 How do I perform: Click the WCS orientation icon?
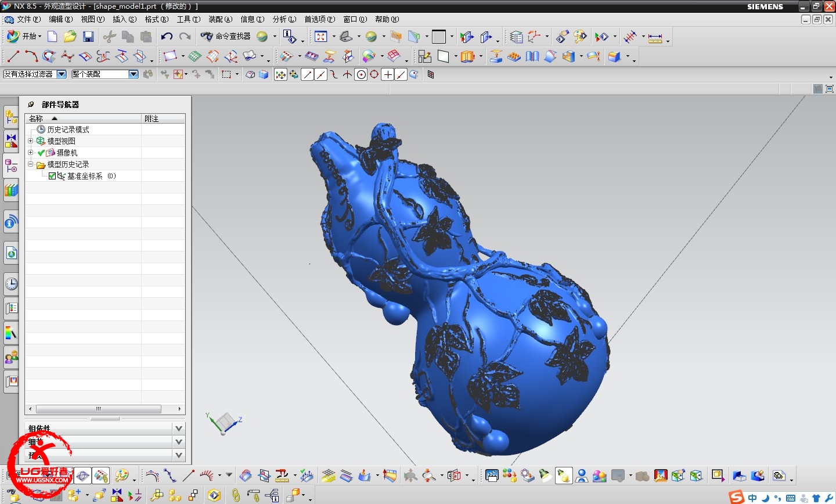(534, 37)
